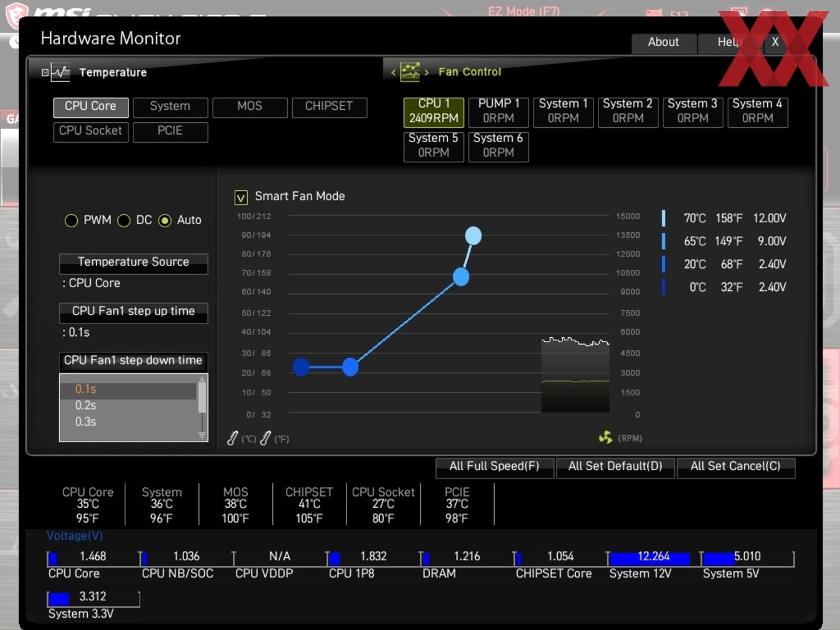Choose 0.2s step down time
840x630 pixels.
tap(128, 406)
